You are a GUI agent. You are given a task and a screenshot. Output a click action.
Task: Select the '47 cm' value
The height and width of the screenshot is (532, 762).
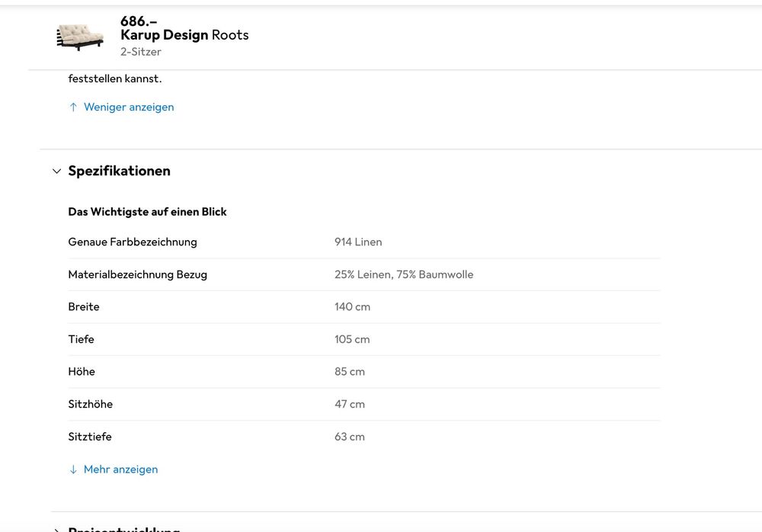(x=350, y=404)
